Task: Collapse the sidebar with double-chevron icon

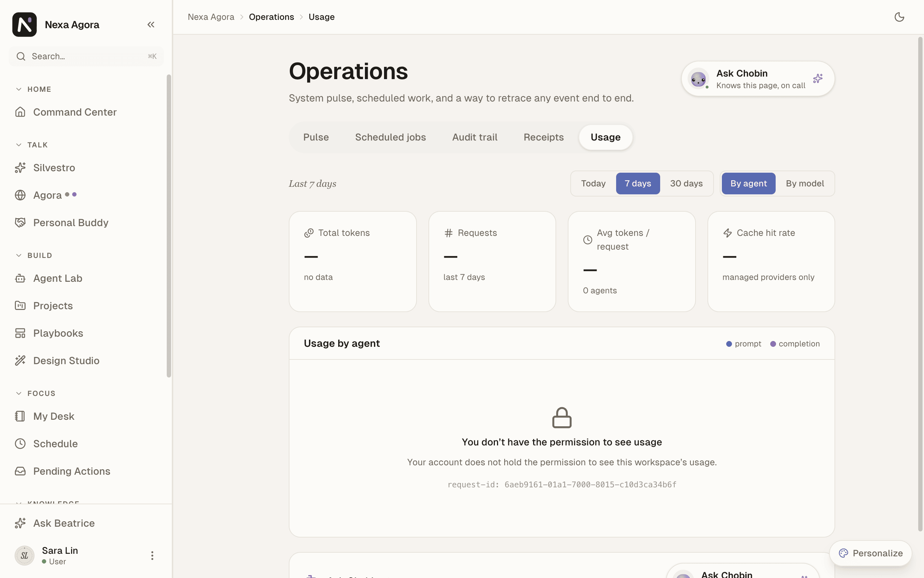Action: (x=151, y=25)
